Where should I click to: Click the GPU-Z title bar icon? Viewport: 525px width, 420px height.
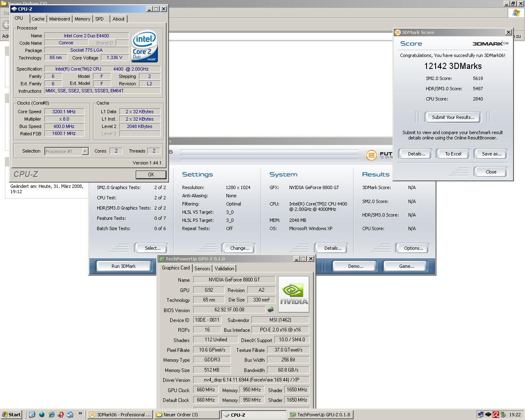click(162, 259)
